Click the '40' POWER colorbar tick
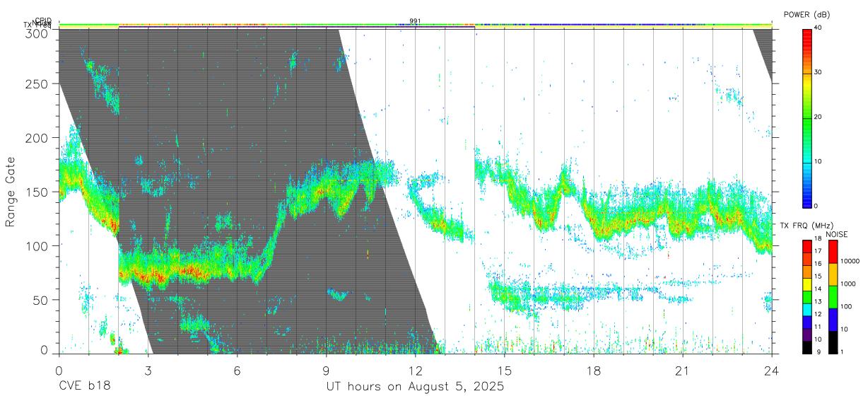Viewport: 868px width, 401px height. click(x=819, y=28)
